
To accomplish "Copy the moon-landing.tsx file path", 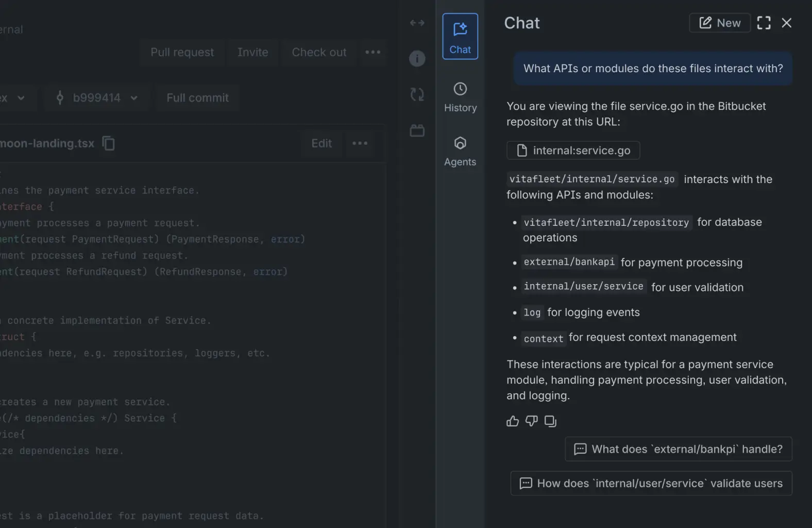I will pos(108,143).
